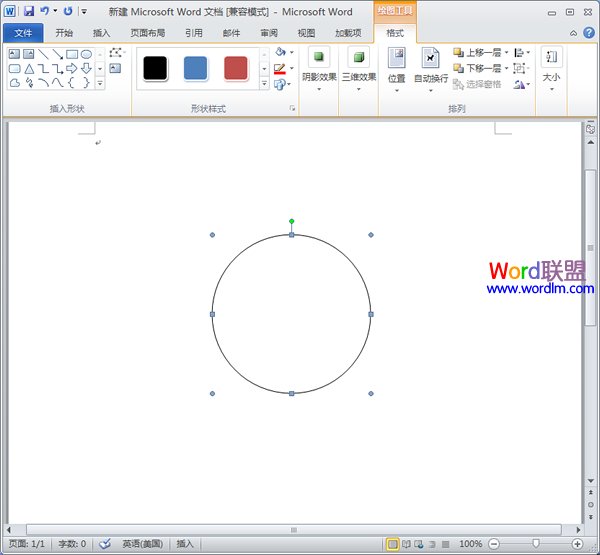
Task: Switch to Web Layout view
Action: [x=419, y=544]
